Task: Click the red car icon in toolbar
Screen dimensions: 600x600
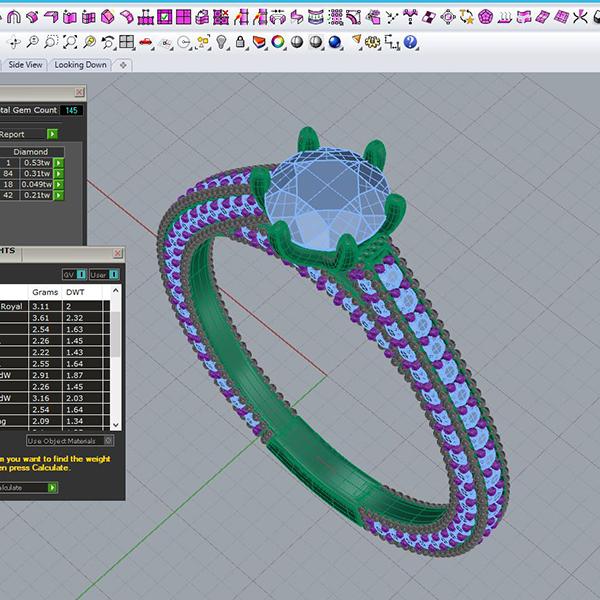Action: point(146,42)
